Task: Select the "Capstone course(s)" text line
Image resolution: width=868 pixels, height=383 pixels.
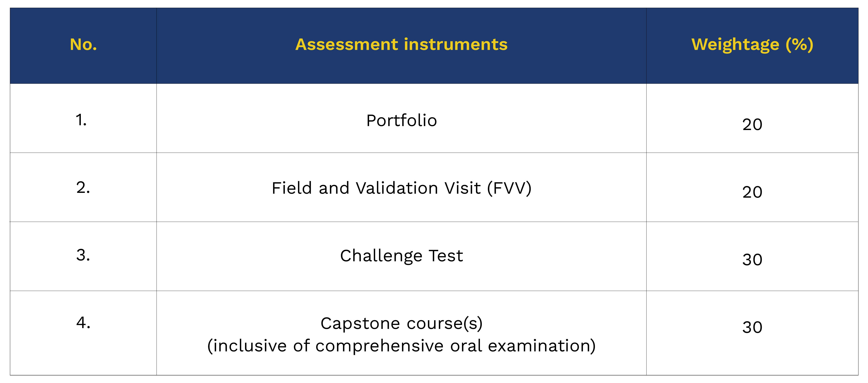Action: [x=401, y=324]
